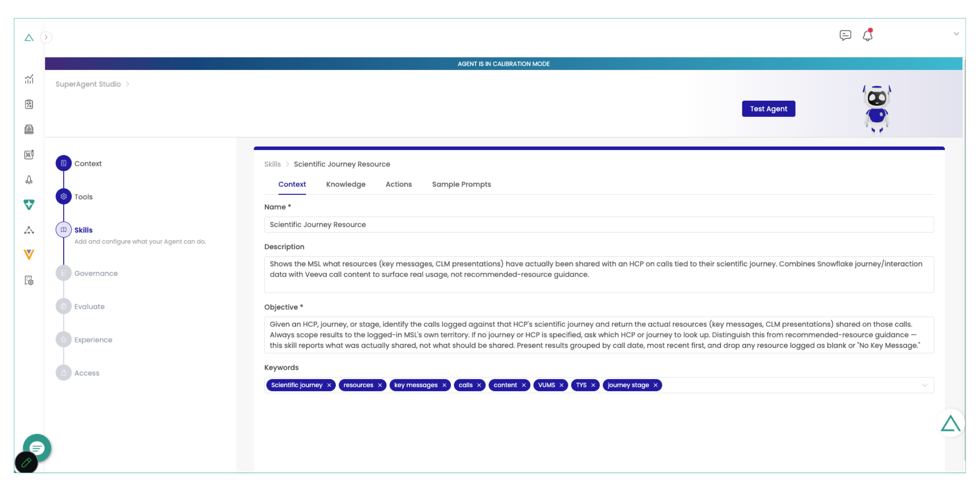Open the Governance step
The image size is (980, 498).
(87, 273)
